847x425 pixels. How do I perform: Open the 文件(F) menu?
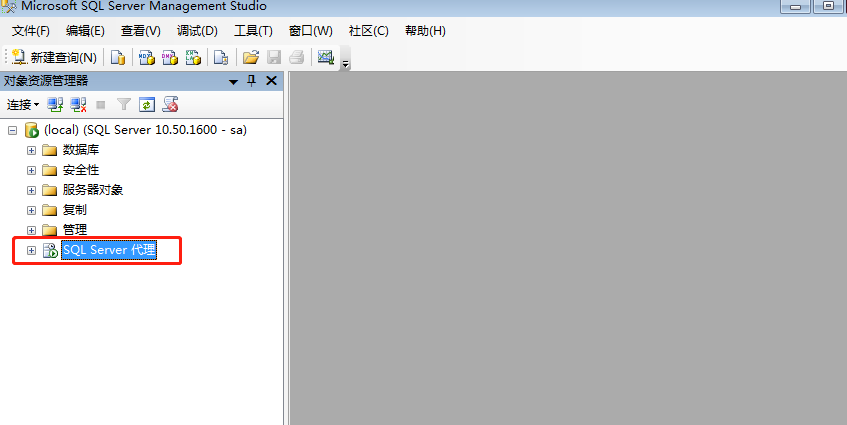click(x=31, y=31)
